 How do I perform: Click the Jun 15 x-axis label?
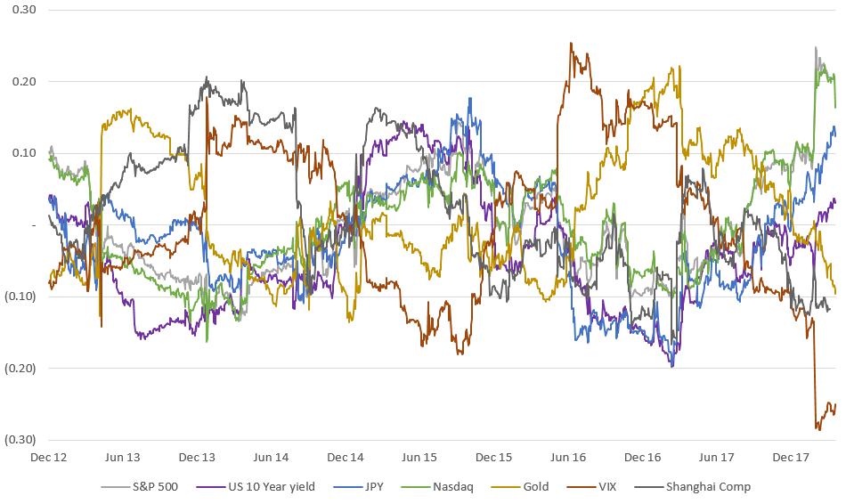419,458
